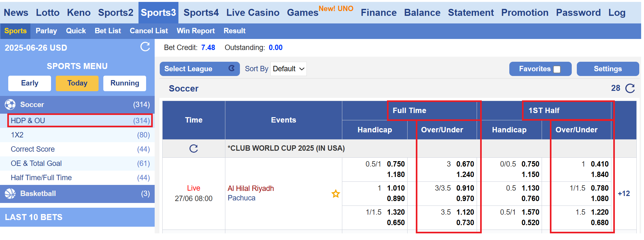Bet full time handicap 1/1.5 odds 1.320
644x240 pixels.
click(396, 212)
